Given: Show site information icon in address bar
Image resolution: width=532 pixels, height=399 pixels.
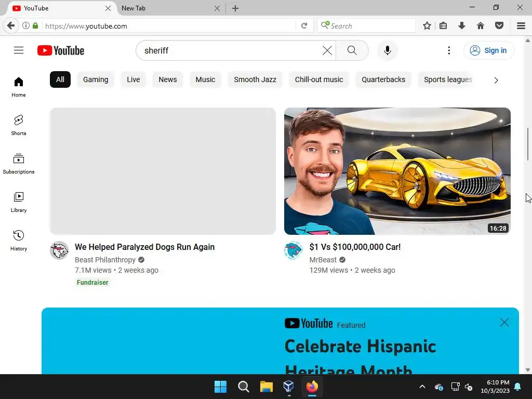Looking at the screenshot, I should coord(26,26).
